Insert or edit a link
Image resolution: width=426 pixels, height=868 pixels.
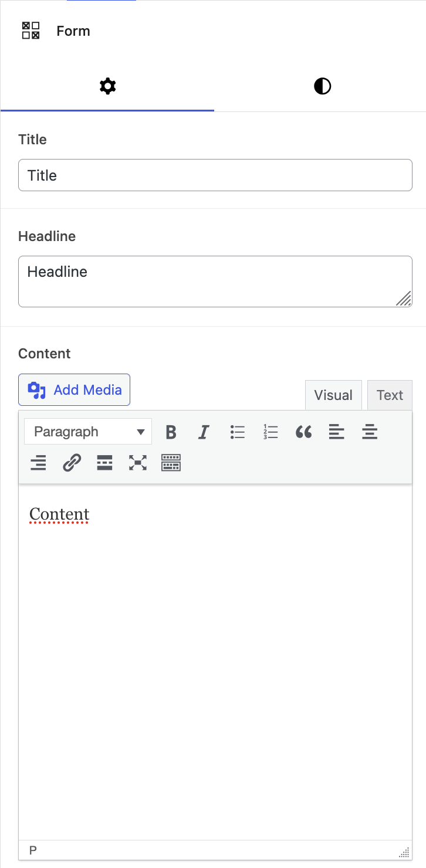(72, 463)
